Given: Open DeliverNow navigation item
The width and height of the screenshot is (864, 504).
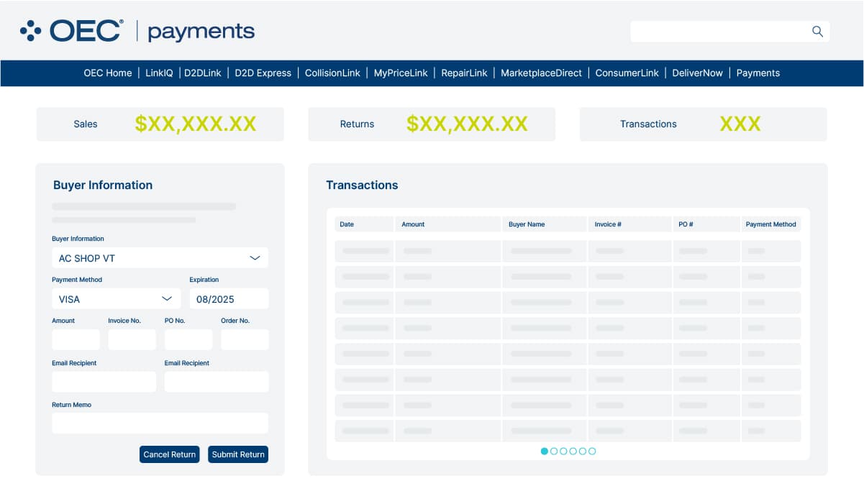Looking at the screenshot, I should [697, 73].
